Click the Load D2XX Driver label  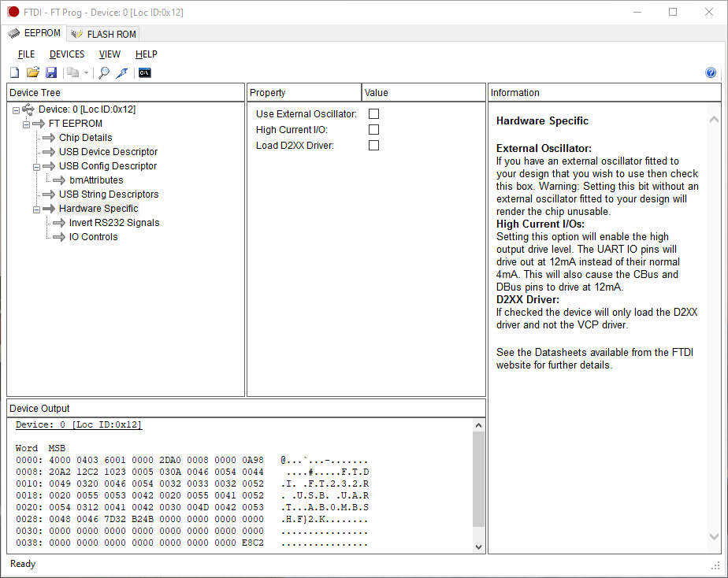[x=295, y=146]
